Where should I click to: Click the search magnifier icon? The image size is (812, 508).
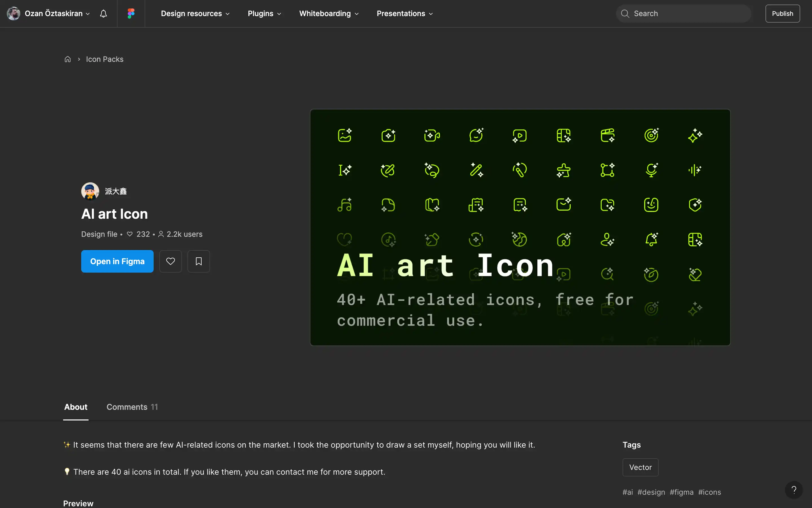[625, 14]
